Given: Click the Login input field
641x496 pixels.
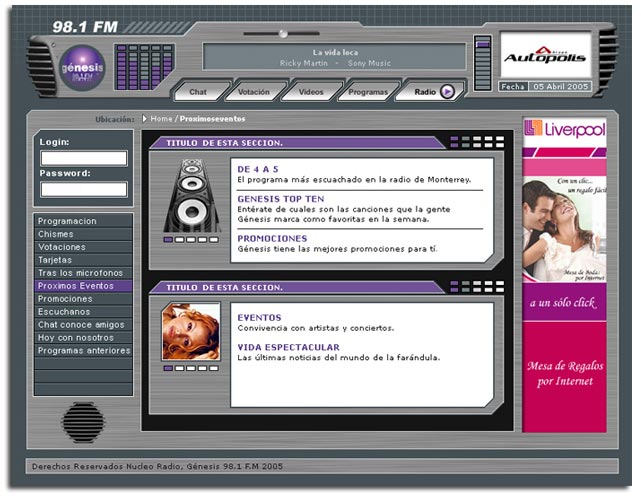Looking at the screenshot, I should (x=83, y=158).
